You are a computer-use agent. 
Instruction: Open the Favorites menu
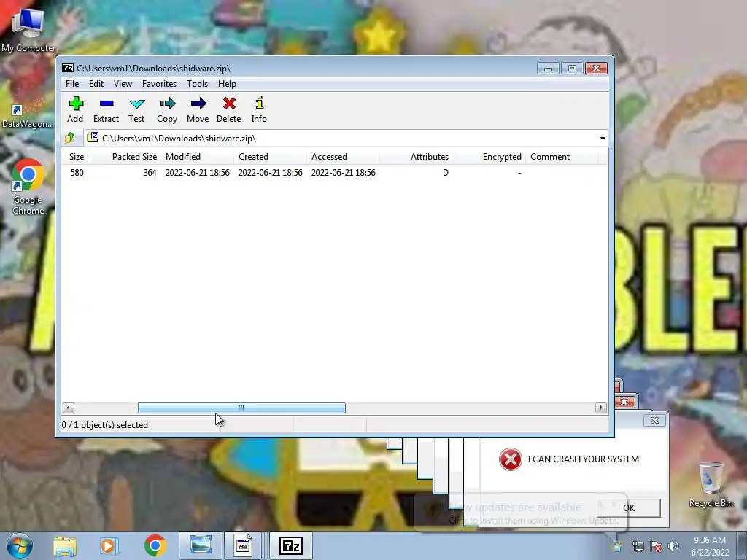(159, 84)
